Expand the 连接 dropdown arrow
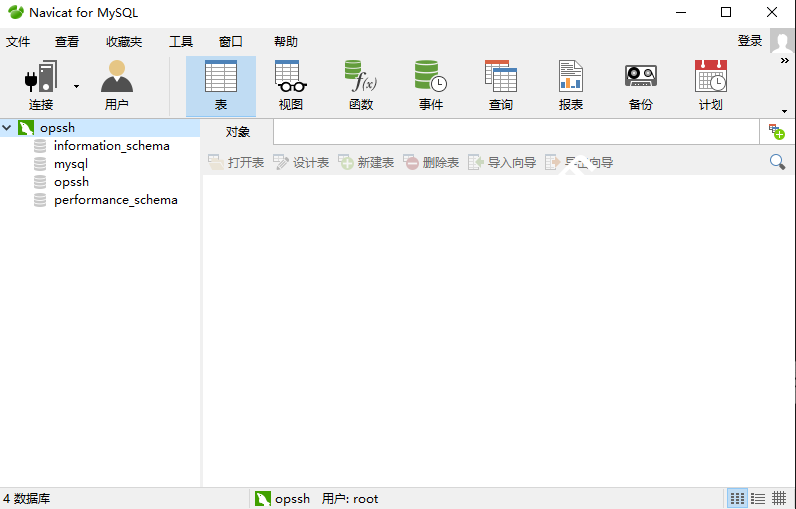Viewport: 796px width, 509px height. [x=76, y=86]
